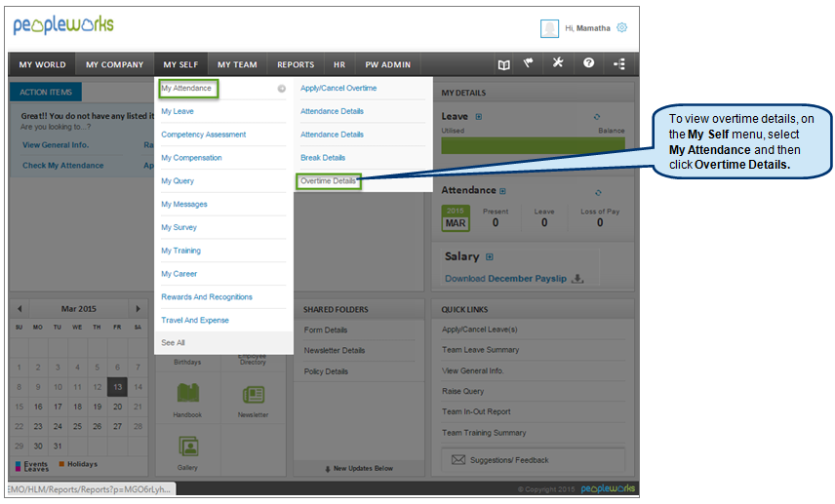Select My Query menu item
Image resolution: width=835 pixels, height=504 pixels.
coord(178,181)
